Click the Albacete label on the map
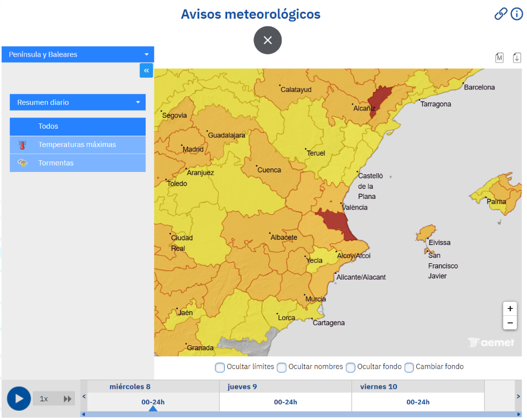The height and width of the screenshot is (420, 527). [x=284, y=237]
